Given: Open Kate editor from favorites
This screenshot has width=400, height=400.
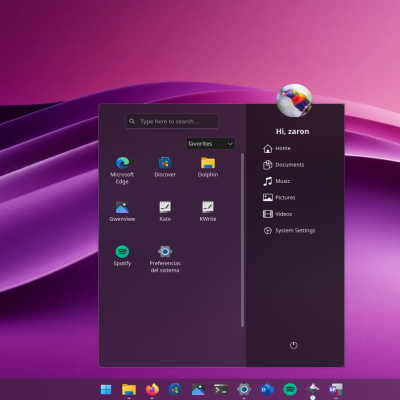Looking at the screenshot, I should (x=165, y=211).
